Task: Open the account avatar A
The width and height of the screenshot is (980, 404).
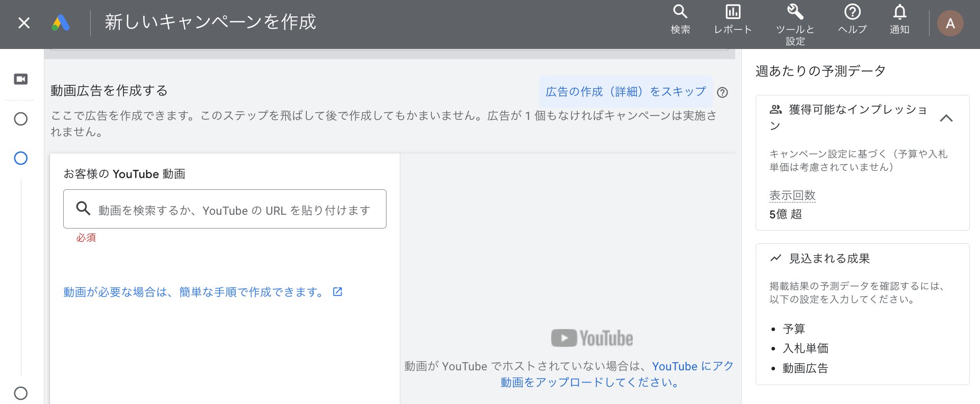Action: (x=950, y=23)
